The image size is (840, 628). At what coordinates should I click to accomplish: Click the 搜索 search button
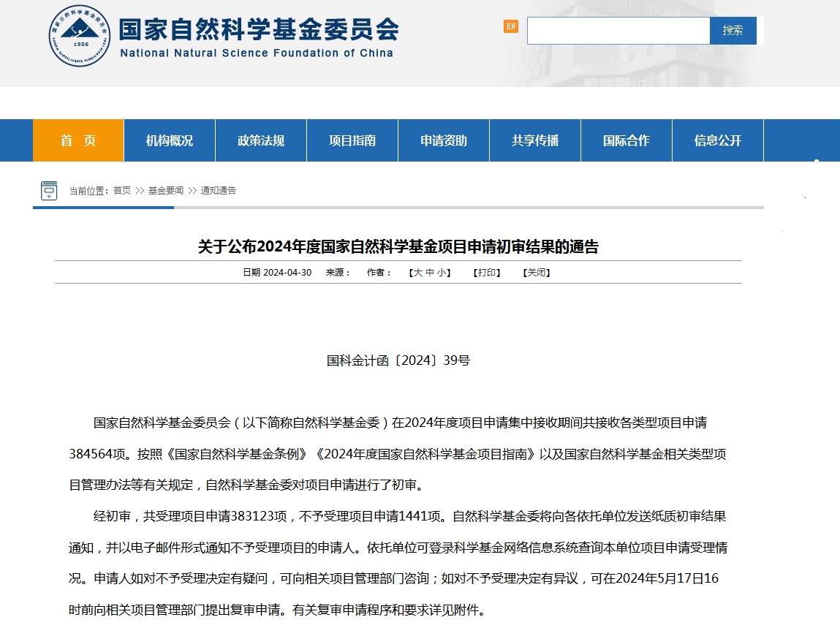[733, 31]
